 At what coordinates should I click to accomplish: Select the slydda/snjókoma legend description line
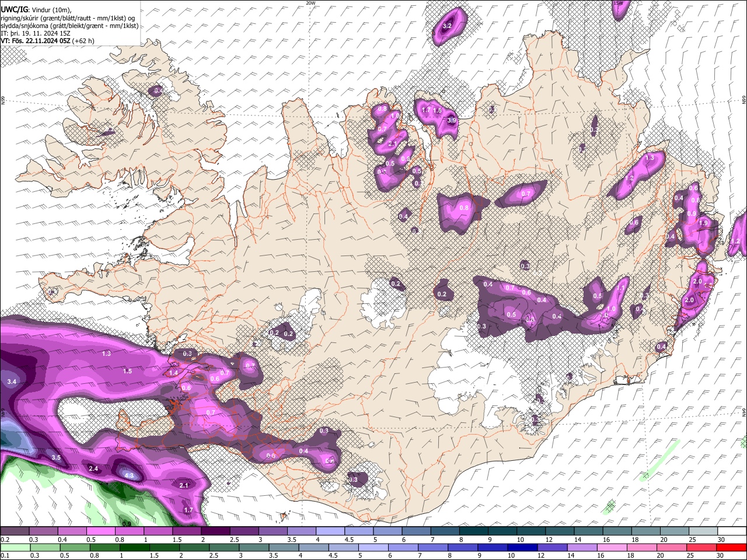coord(69,26)
